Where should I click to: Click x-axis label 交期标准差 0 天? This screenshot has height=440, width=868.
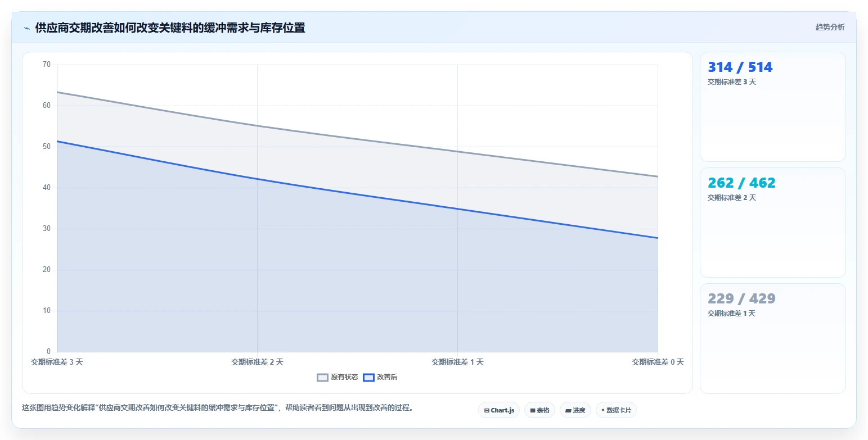click(658, 362)
